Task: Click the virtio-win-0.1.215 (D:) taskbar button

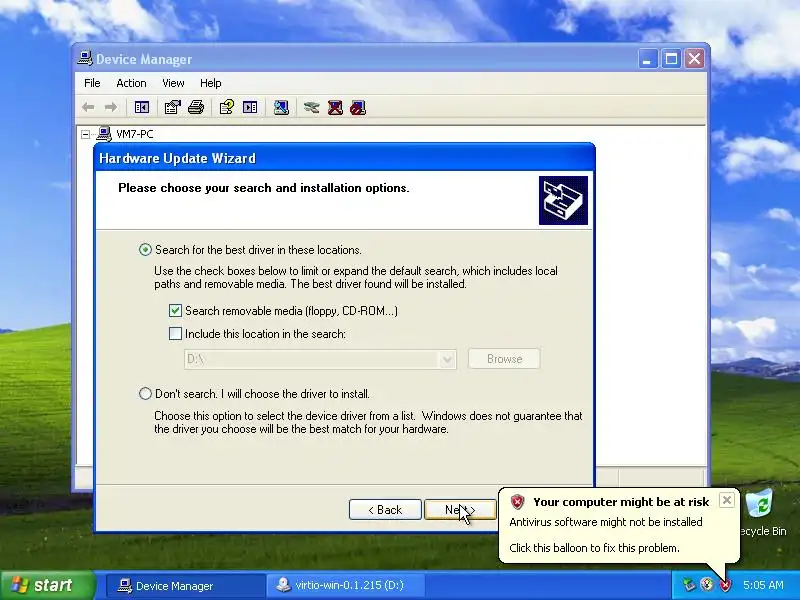Action: (x=344, y=585)
